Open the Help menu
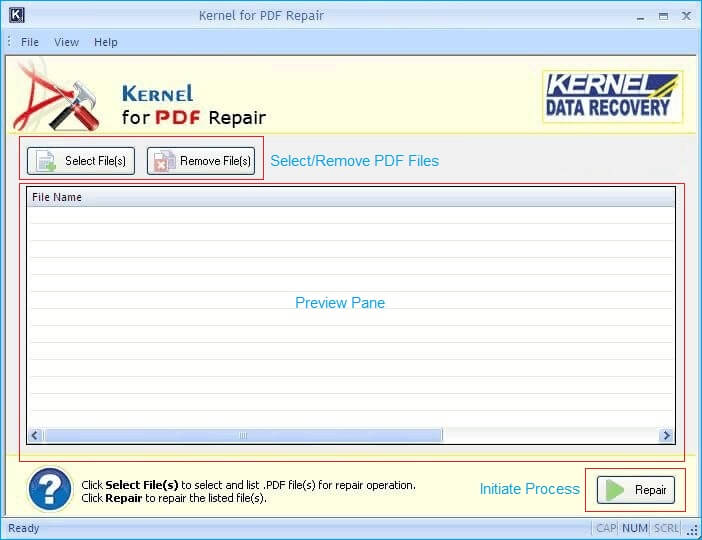This screenshot has height=540, width=702. point(106,42)
